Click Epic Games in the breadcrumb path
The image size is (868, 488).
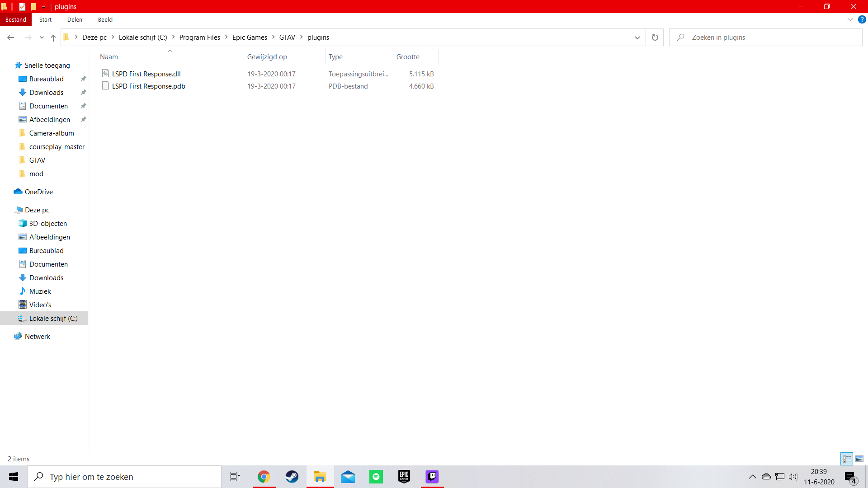click(x=250, y=38)
